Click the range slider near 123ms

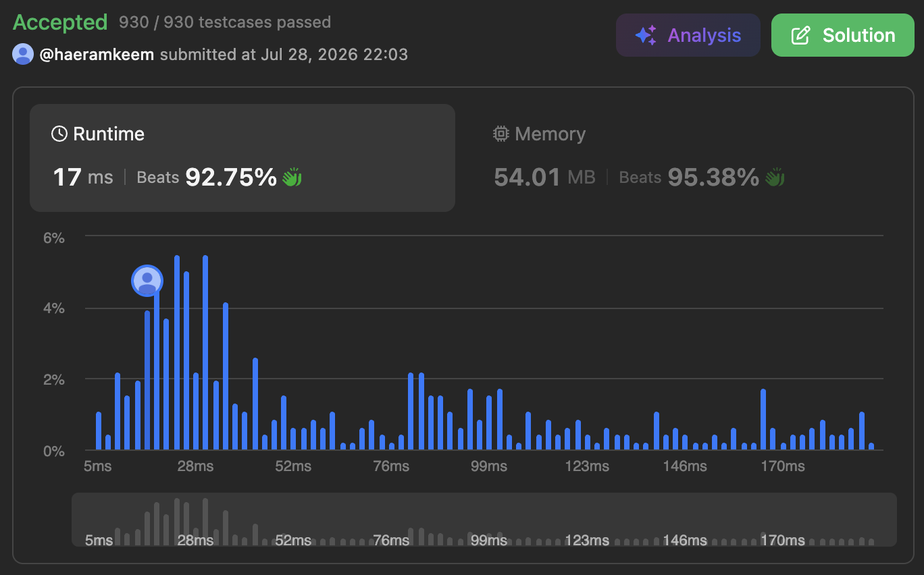tap(587, 521)
